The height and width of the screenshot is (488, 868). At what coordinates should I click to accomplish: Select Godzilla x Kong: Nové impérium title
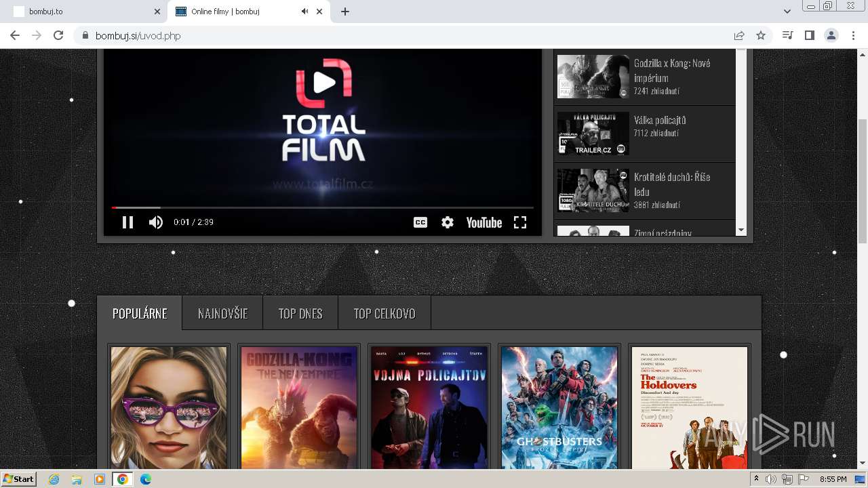point(672,70)
